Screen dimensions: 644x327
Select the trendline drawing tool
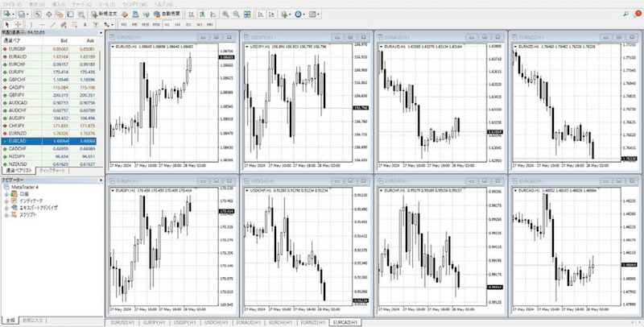52,24
